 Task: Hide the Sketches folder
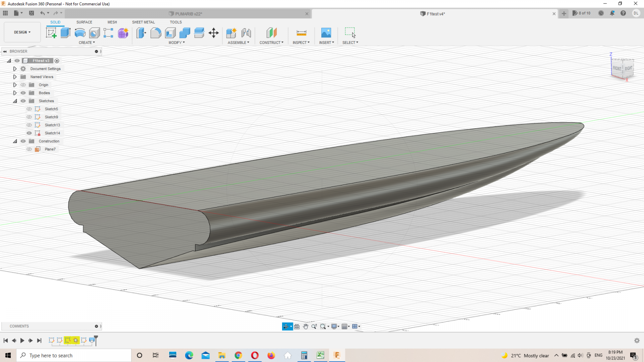pos(23,101)
